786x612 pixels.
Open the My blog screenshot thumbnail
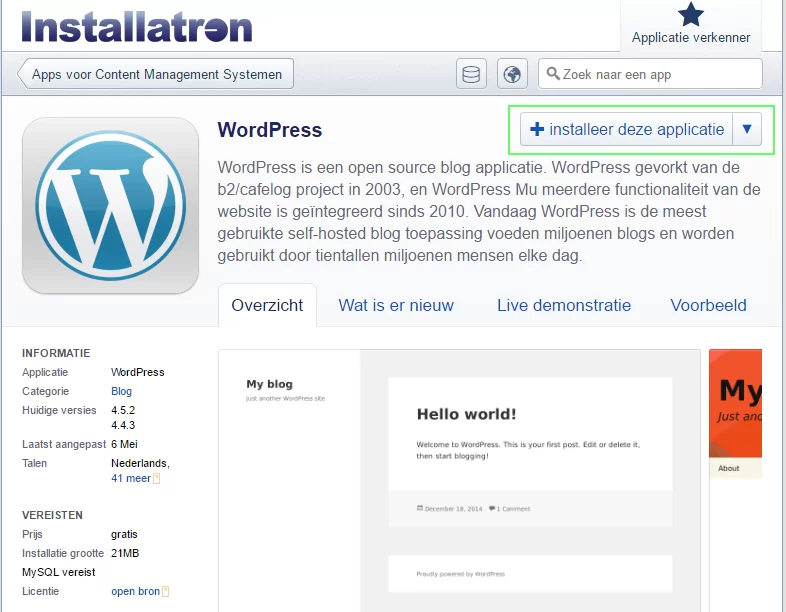tap(459, 481)
